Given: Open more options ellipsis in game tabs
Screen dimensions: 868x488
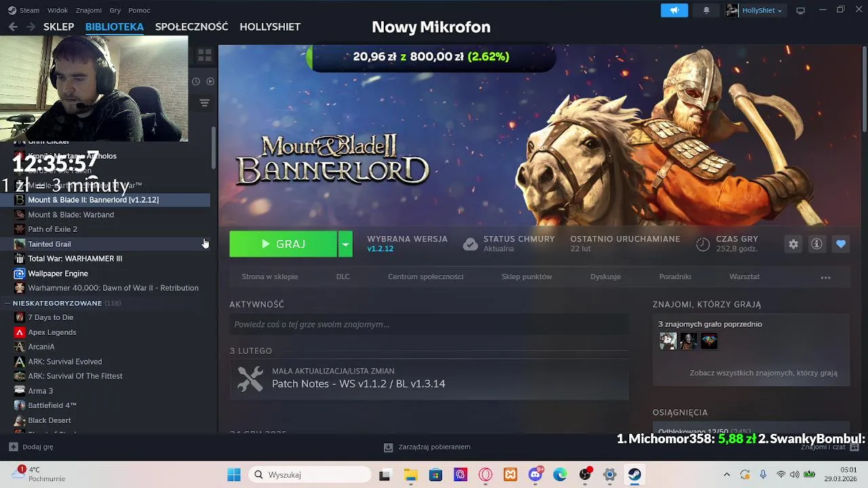Looking at the screenshot, I should coord(825,277).
